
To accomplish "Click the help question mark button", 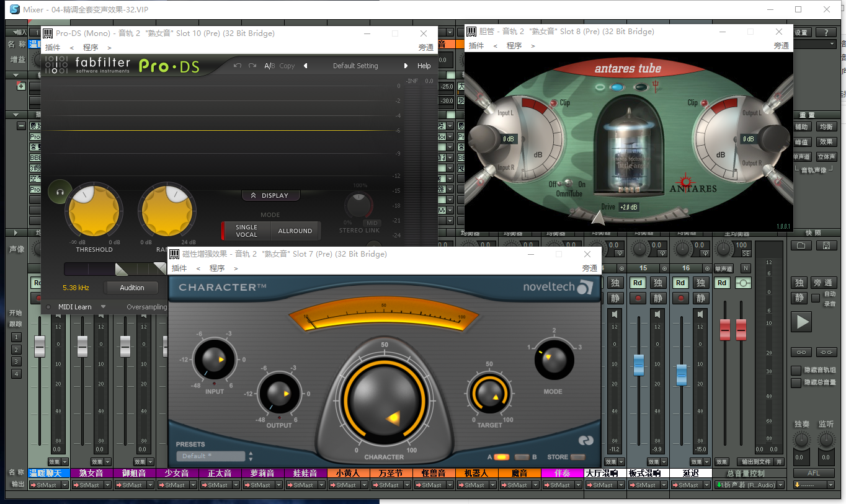I will click(x=826, y=32).
